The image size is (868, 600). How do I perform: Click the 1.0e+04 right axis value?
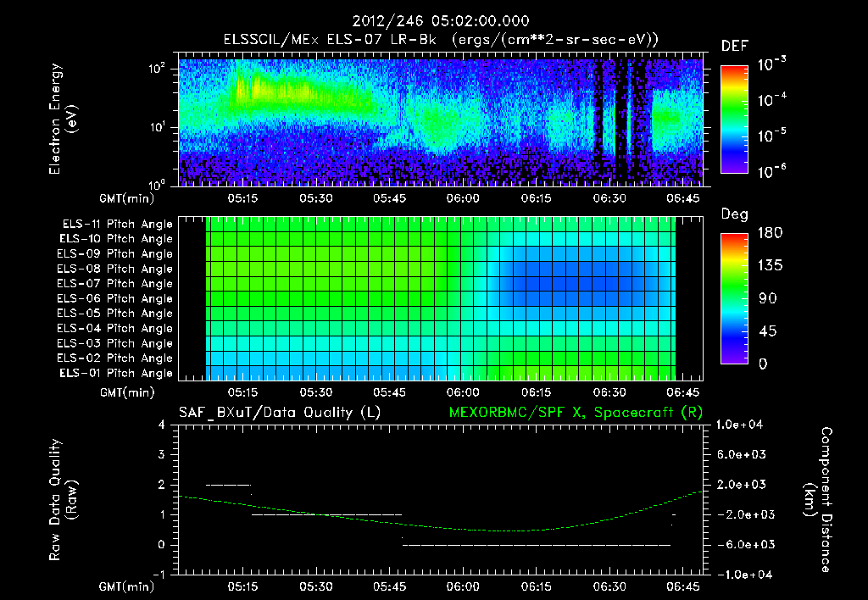tap(739, 425)
